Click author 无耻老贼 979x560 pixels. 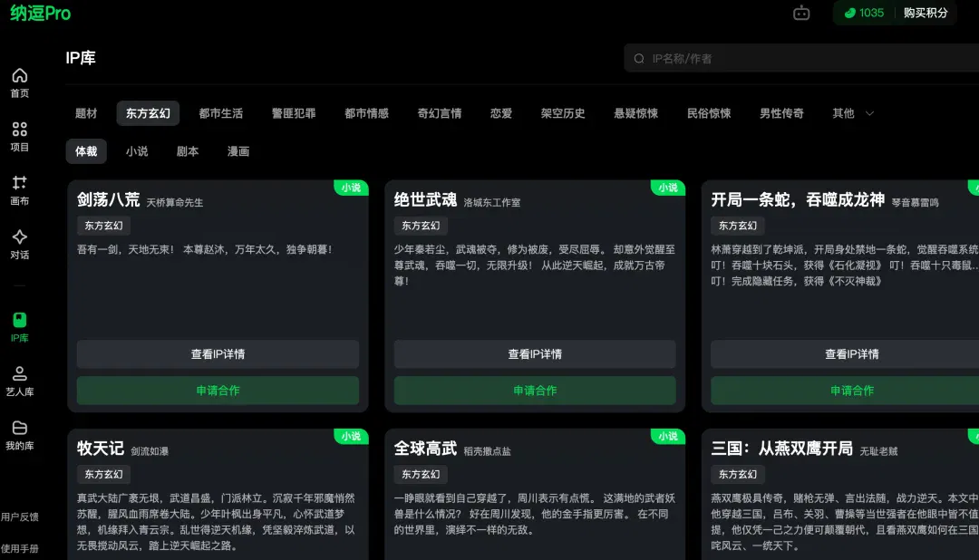point(878,450)
